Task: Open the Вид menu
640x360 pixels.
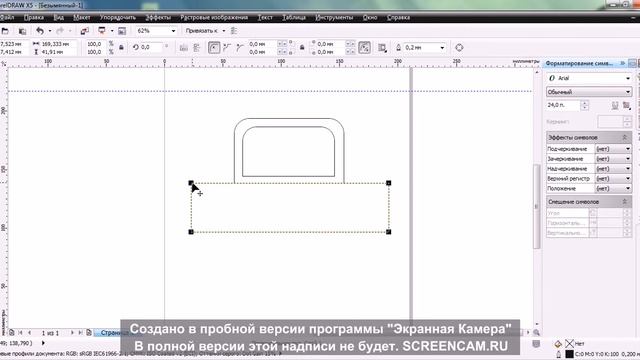Action: (x=59, y=18)
